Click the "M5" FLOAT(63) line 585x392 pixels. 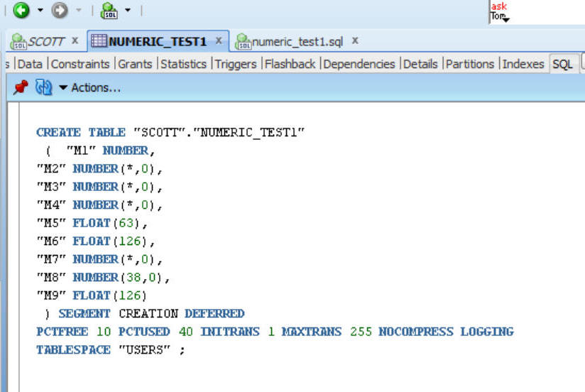(92, 223)
